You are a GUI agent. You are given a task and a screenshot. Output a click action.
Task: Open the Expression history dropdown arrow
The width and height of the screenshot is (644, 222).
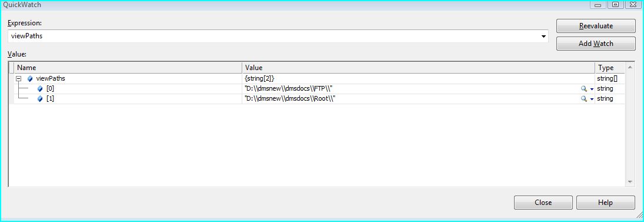(x=544, y=36)
